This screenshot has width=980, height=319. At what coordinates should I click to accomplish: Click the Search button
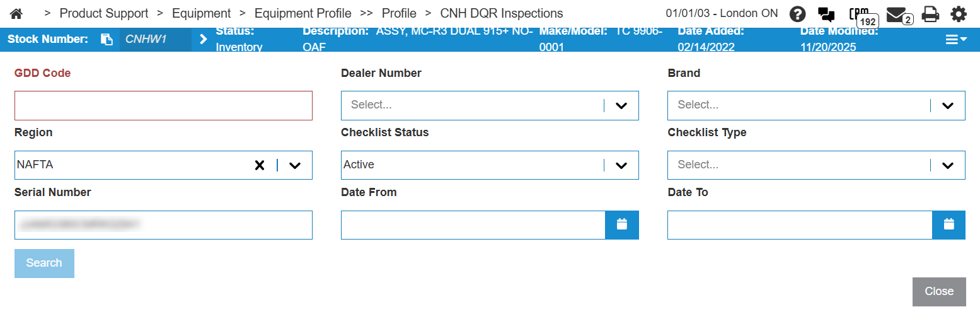(44, 263)
